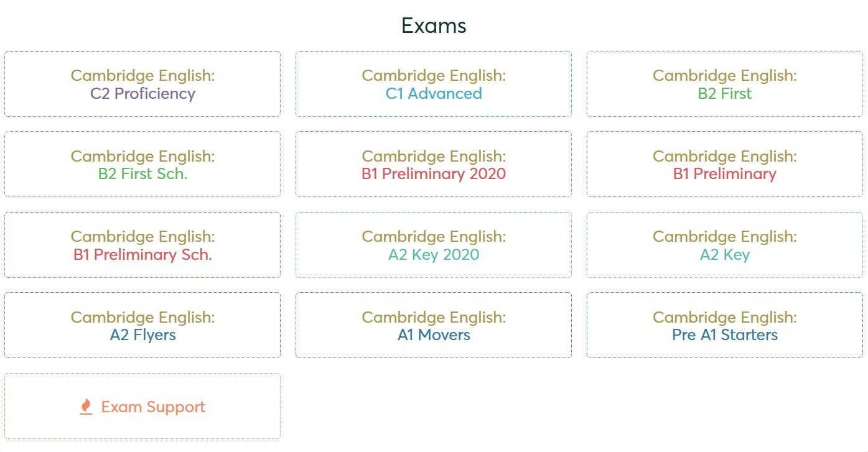Select the B1 Preliminary Sch. exam

142,255
